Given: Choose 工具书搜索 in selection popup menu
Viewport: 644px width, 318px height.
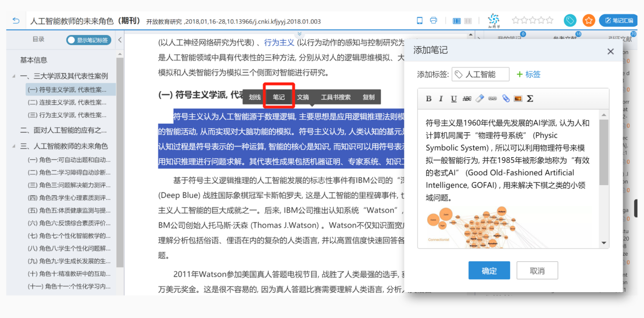Looking at the screenshot, I should click(335, 97).
